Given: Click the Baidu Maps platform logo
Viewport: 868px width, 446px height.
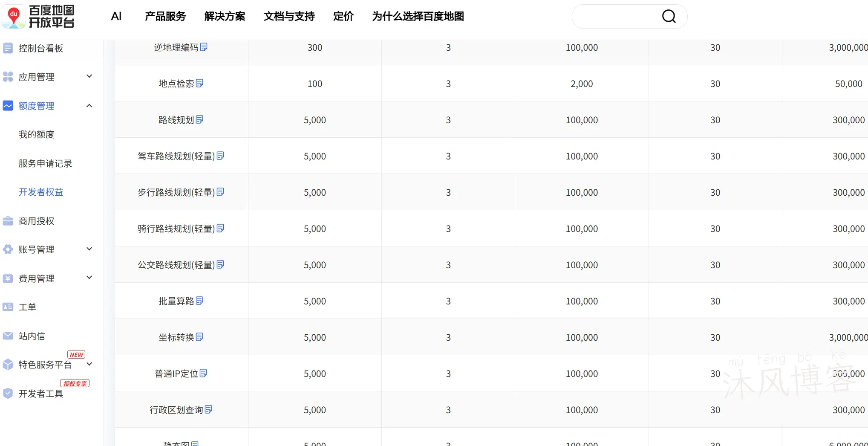Looking at the screenshot, I should pos(38,17).
